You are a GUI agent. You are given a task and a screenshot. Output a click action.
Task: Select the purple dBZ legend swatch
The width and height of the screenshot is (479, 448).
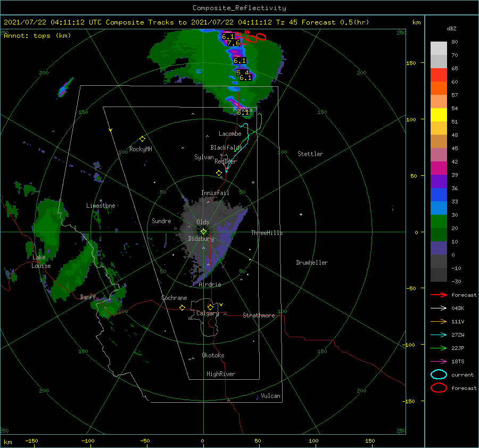click(x=439, y=181)
